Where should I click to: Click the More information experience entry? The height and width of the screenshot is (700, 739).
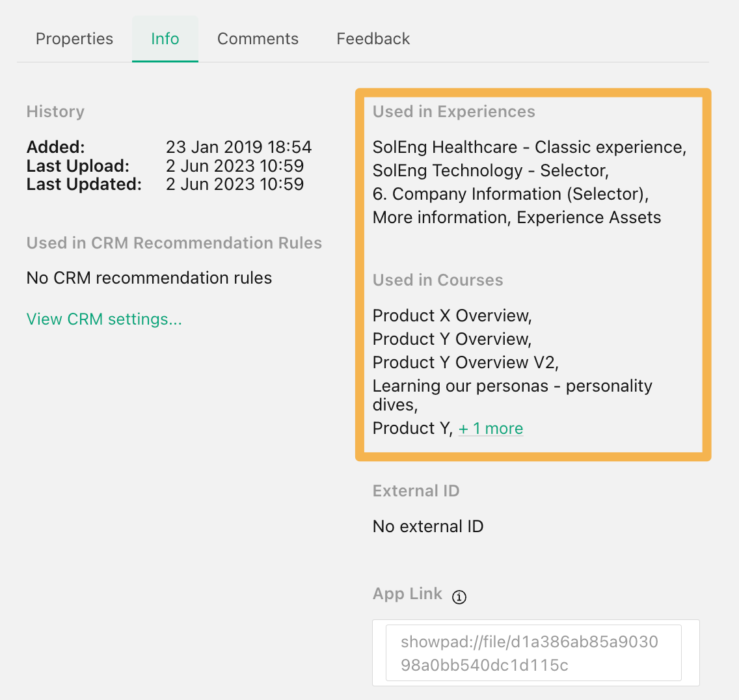[x=442, y=218]
